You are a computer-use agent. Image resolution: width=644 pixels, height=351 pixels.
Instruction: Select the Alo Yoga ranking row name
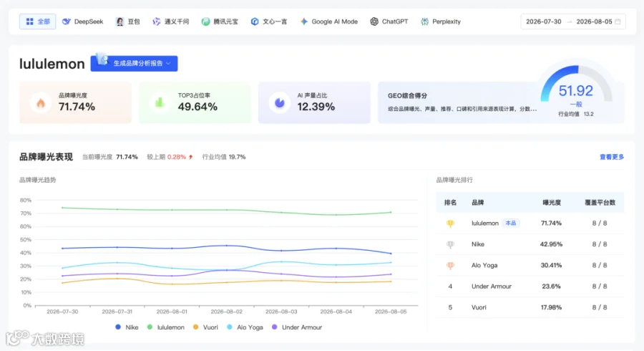pos(484,266)
